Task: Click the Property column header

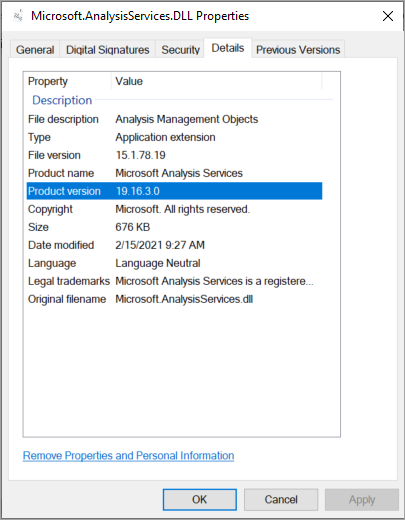Action: (x=48, y=81)
